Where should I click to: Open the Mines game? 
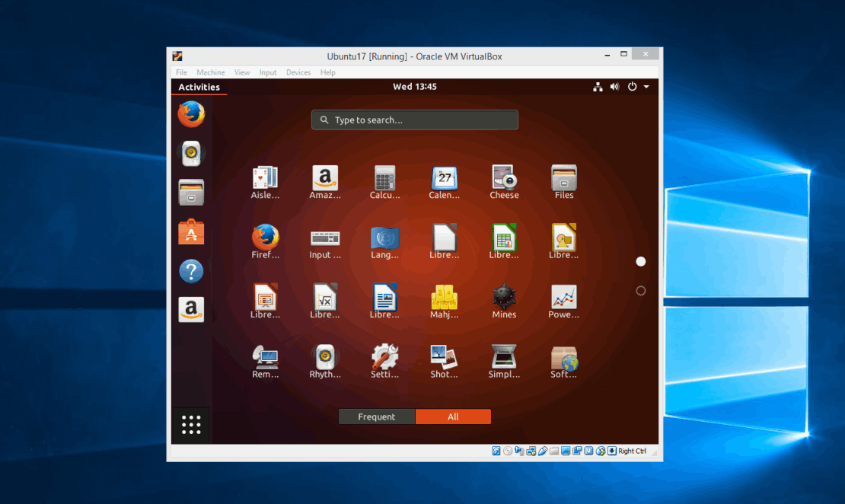(504, 301)
